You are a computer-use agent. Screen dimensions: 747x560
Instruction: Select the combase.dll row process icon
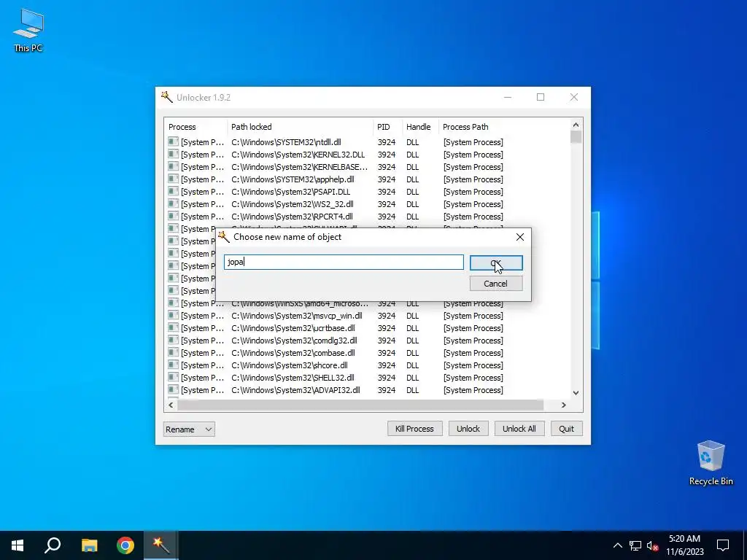(173, 352)
